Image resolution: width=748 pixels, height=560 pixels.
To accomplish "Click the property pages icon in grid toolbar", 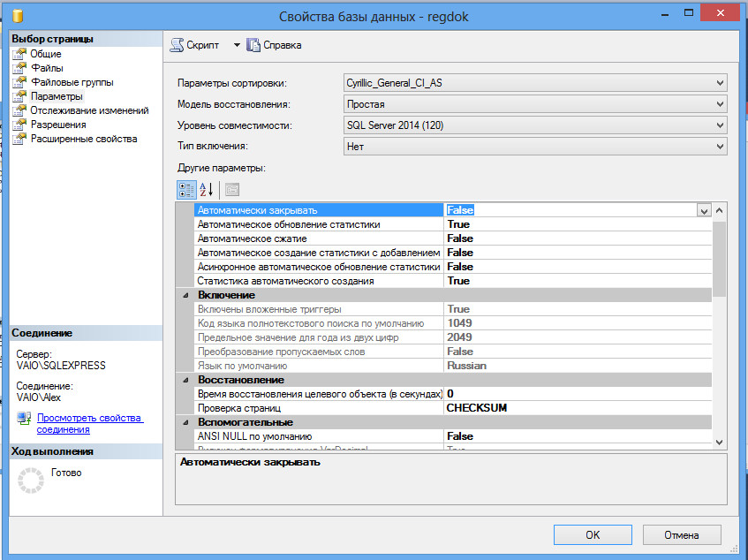I will click(231, 189).
